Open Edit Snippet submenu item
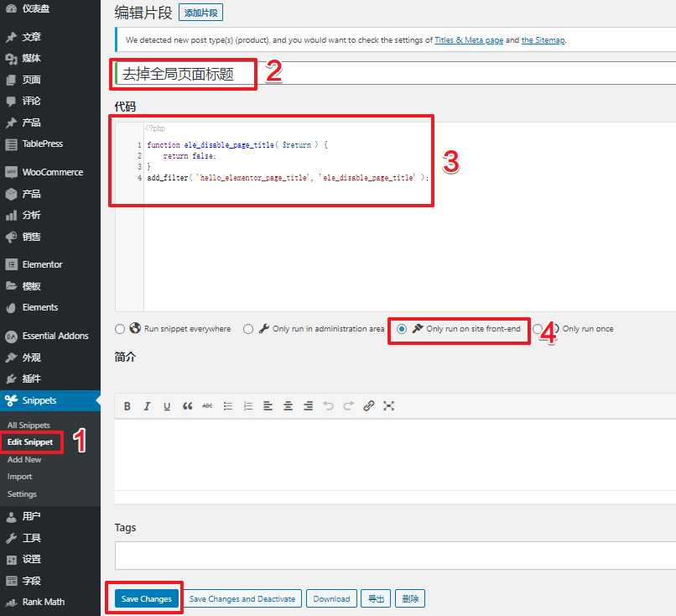Image resolution: width=676 pixels, height=616 pixels. 30,442
